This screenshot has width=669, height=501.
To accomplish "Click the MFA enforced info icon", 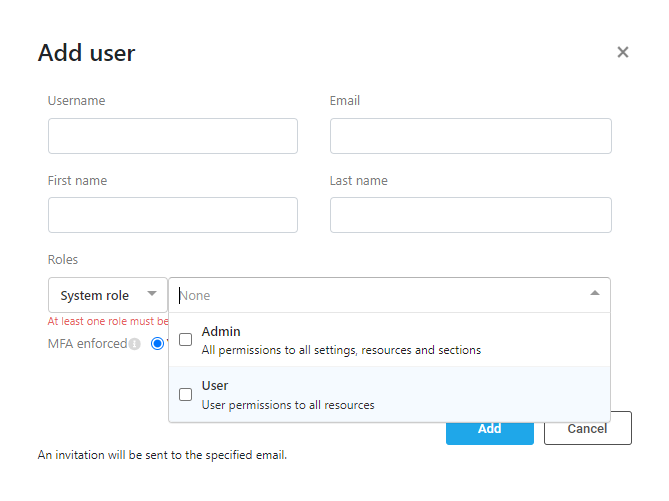I will coord(134,344).
